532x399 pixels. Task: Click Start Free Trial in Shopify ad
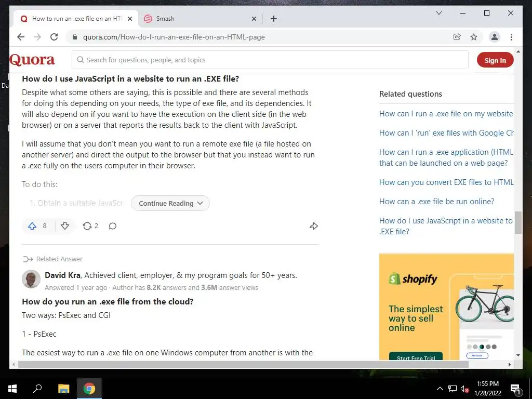pos(416,357)
